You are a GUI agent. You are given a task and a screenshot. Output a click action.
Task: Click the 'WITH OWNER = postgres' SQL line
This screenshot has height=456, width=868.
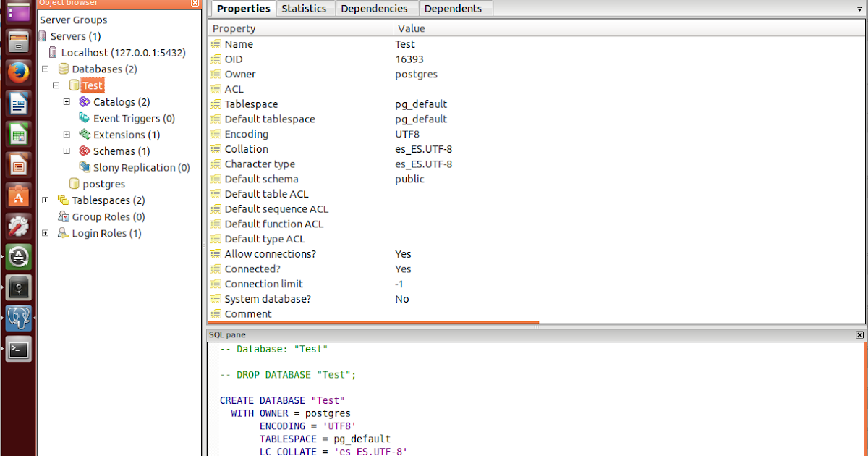tap(291, 413)
